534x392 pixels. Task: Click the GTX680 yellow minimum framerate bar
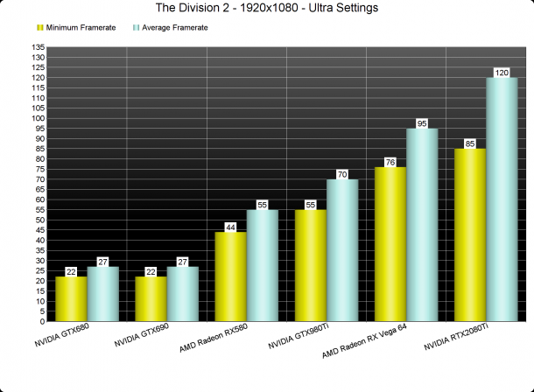pos(71,298)
